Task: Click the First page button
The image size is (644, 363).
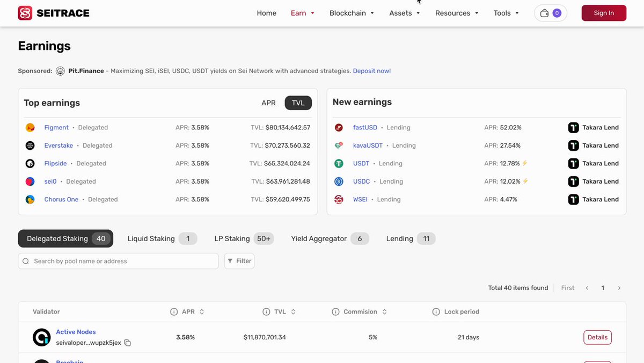Action: coord(568,288)
